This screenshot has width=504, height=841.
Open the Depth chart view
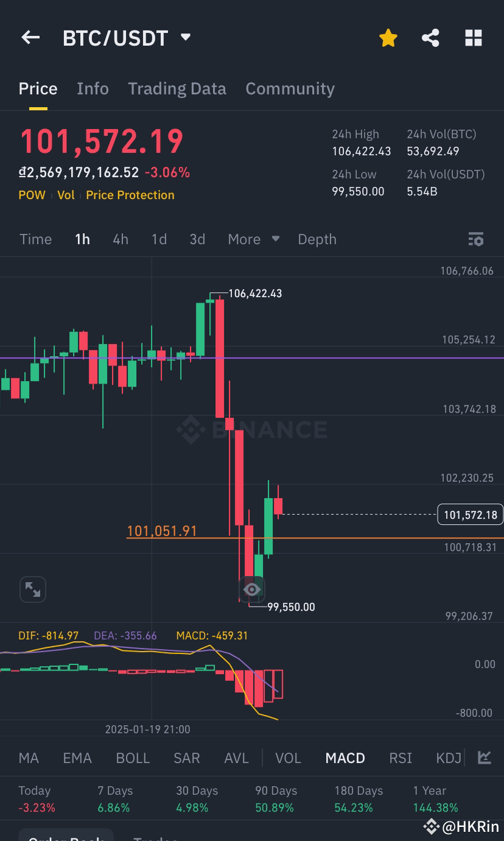pyautogui.click(x=317, y=239)
